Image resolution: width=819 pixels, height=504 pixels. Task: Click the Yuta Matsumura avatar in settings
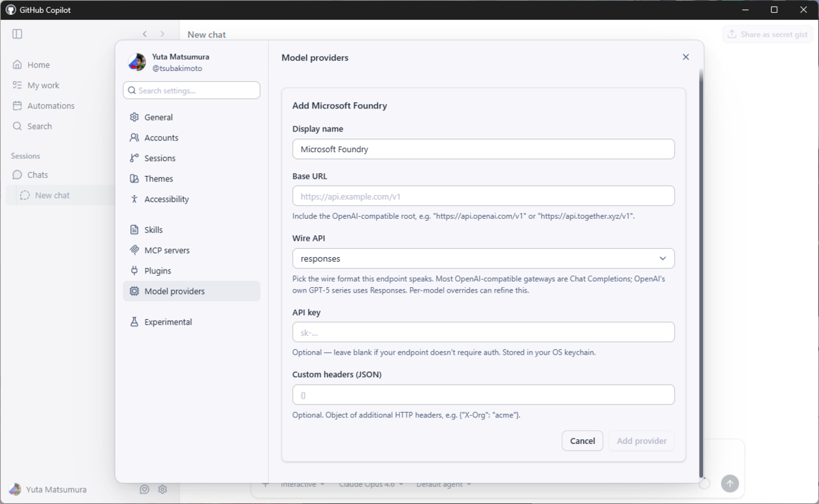tap(137, 62)
